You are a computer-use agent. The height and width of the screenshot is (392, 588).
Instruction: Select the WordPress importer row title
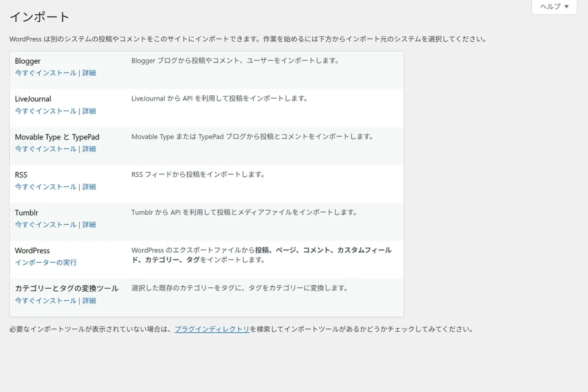pos(33,250)
